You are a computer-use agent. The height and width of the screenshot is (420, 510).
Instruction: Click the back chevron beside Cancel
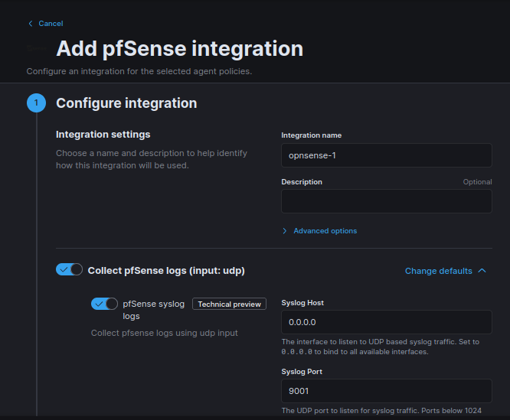31,24
